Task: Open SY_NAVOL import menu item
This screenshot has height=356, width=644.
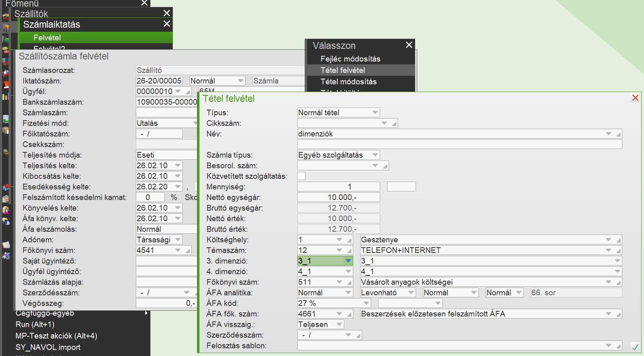Action: point(48,347)
